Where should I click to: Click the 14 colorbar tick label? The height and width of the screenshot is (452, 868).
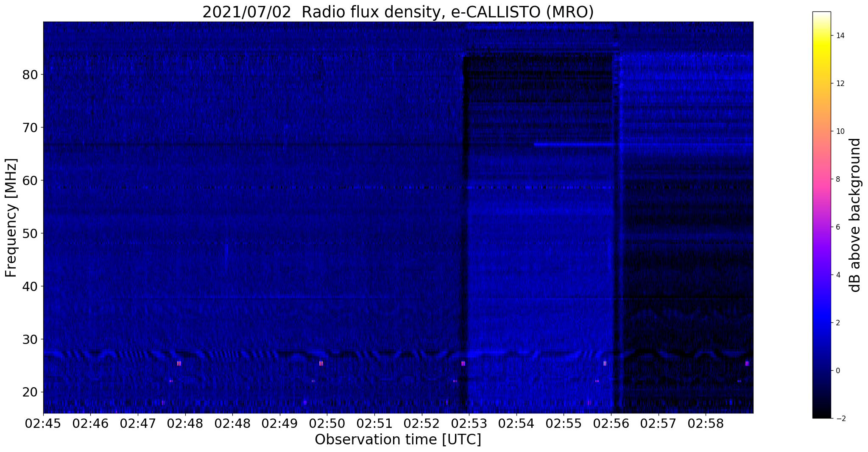840,36
